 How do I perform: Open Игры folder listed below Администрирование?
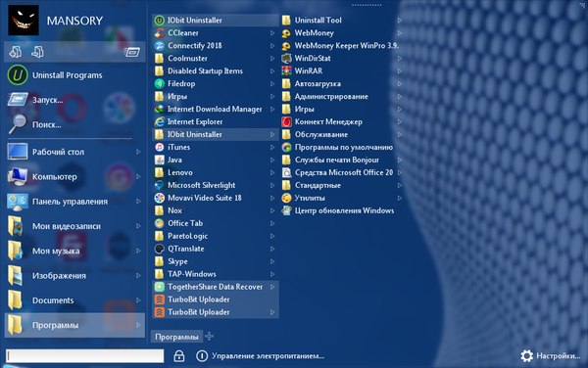(x=342, y=109)
